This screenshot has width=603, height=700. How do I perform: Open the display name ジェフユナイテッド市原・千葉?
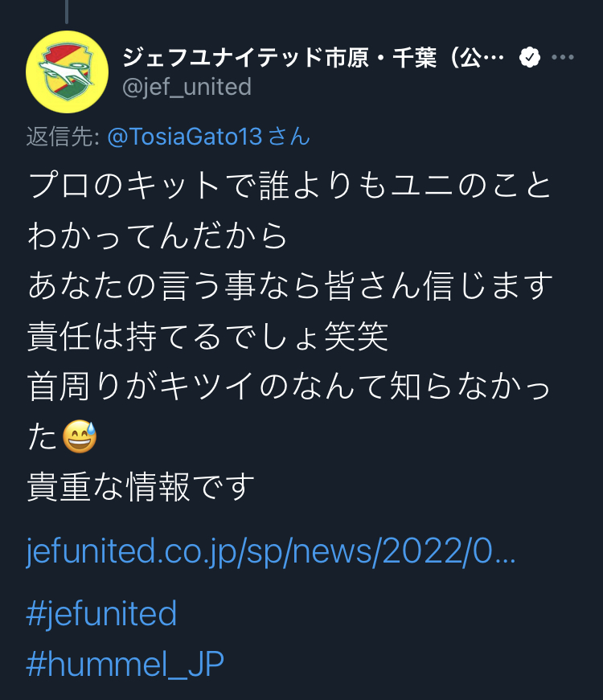(313, 58)
